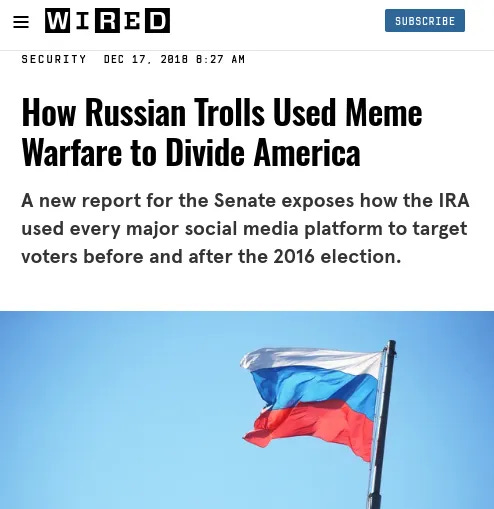Screen dimensions: 494x509
Task: Click the white stripe of the flag
Action: [x=310, y=360]
